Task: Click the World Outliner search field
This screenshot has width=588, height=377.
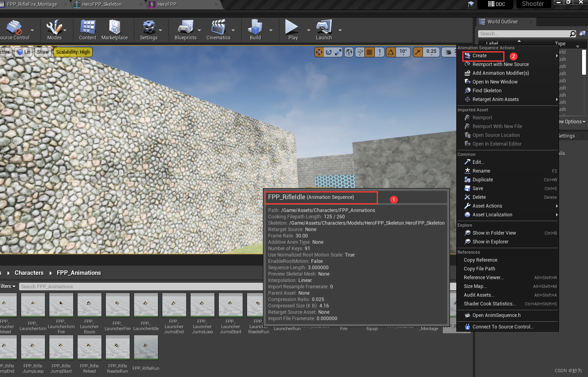Action: (x=527, y=34)
